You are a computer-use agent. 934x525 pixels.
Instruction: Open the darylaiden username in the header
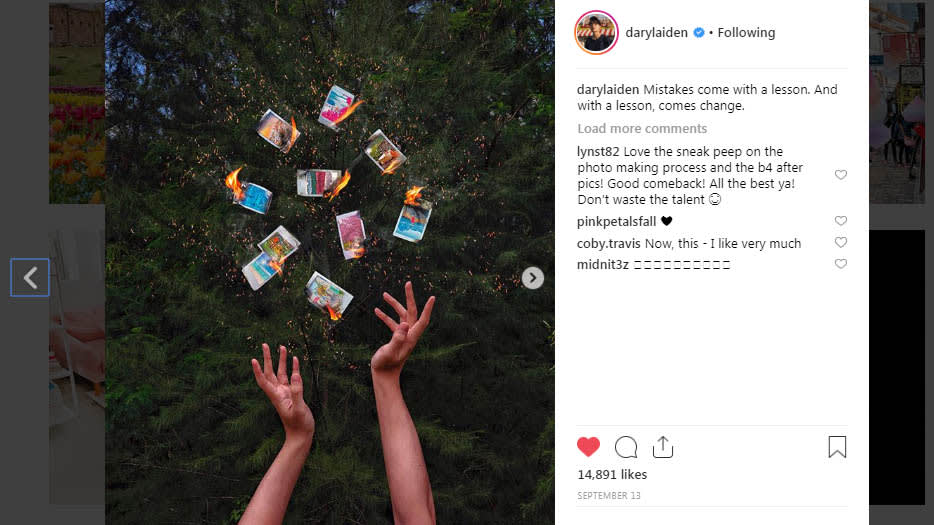(x=656, y=33)
